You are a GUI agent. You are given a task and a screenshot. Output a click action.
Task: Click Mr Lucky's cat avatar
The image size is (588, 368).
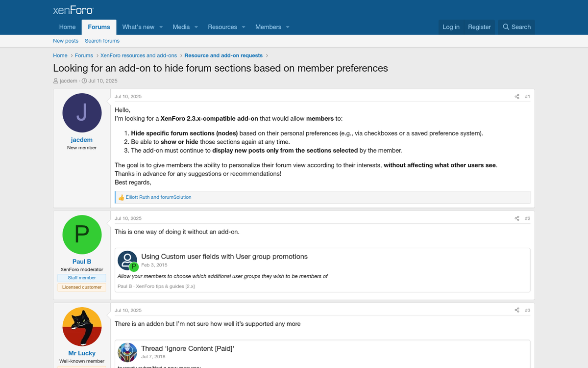coord(82,326)
